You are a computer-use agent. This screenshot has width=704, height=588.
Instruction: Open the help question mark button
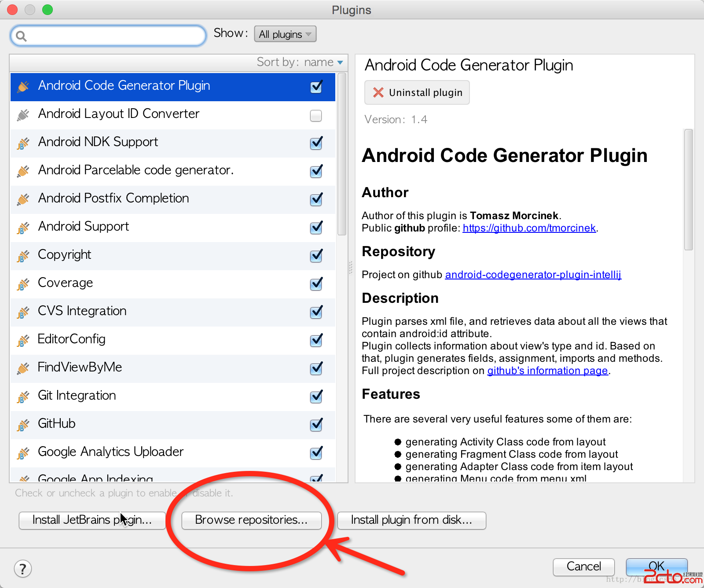coord(23,568)
